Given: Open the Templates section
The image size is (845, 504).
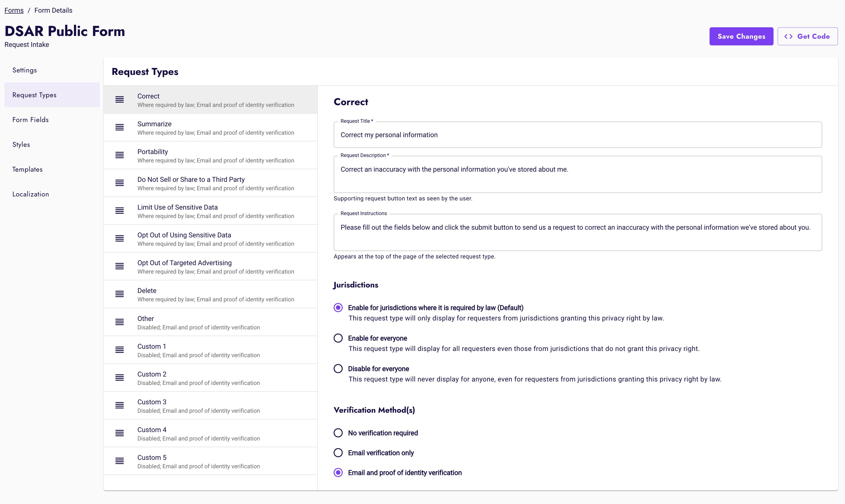Looking at the screenshot, I should click(x=52, y=169).
